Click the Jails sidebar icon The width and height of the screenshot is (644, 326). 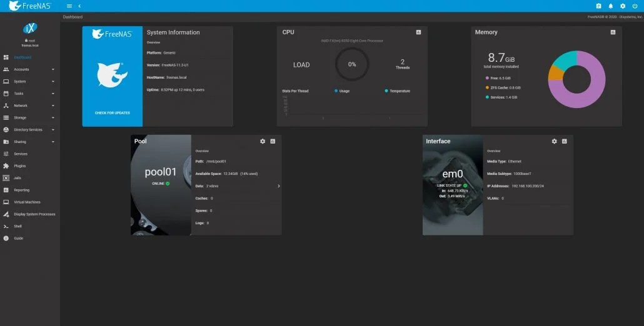click(x=6, y=178)
